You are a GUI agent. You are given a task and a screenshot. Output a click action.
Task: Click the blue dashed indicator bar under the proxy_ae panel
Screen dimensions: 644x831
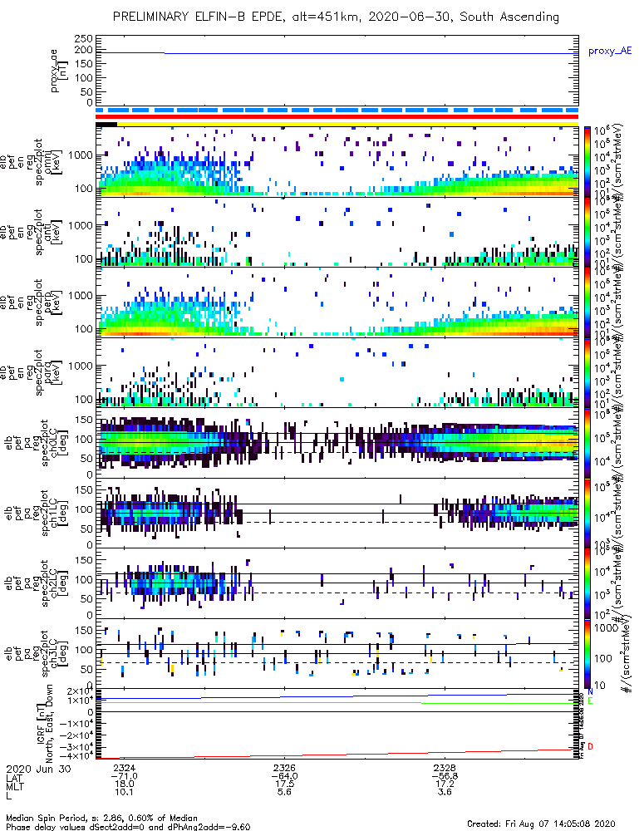337,111
